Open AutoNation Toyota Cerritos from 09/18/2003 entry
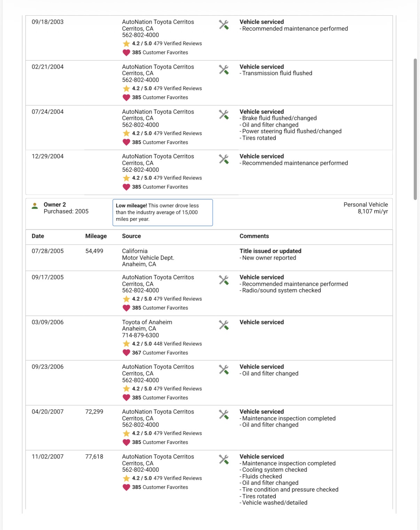 pyautogui.click(x=158, y=22)
